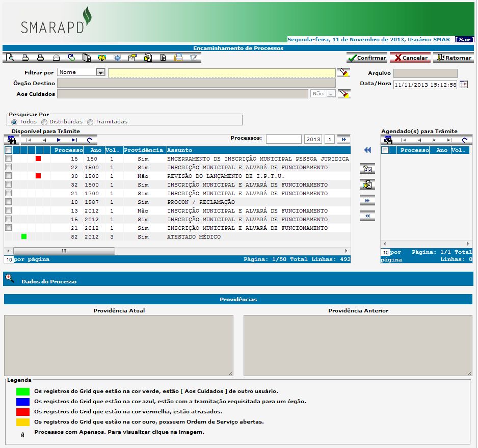
Task: Open the envelope mail toolbar icon
Action: pyautogui.click(x=56, y=57)
